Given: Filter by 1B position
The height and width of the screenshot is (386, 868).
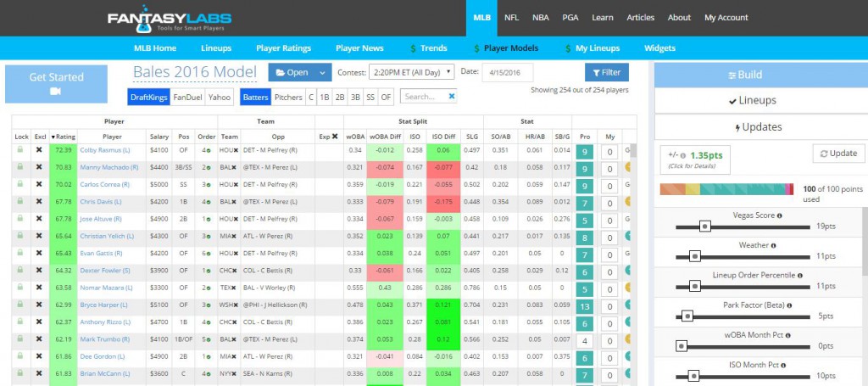Looking at the screenshot, I should pyautogui.click(x=325, y=97).
